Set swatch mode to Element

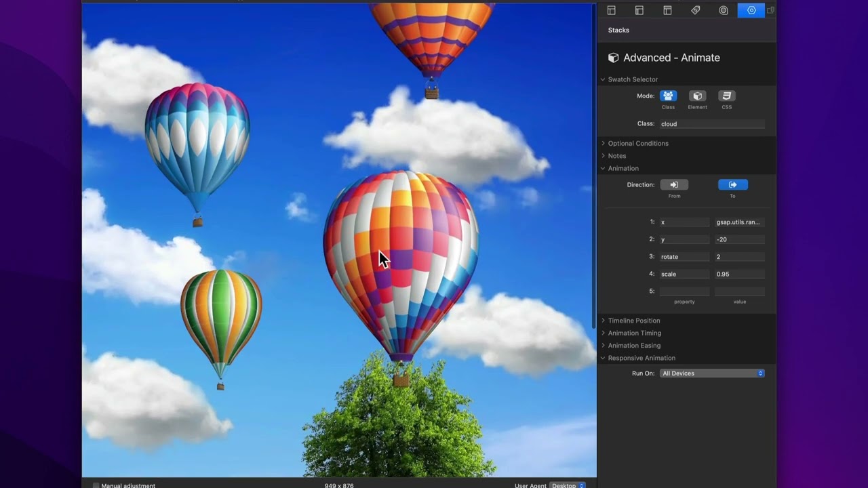(x=697, y=96)
